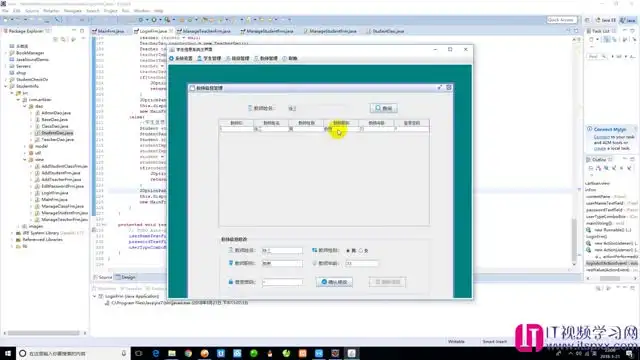Click the teacher delete button beside confirm-modify
The image size is (640, 360).
pyautogui.click(x=387, y=282)
